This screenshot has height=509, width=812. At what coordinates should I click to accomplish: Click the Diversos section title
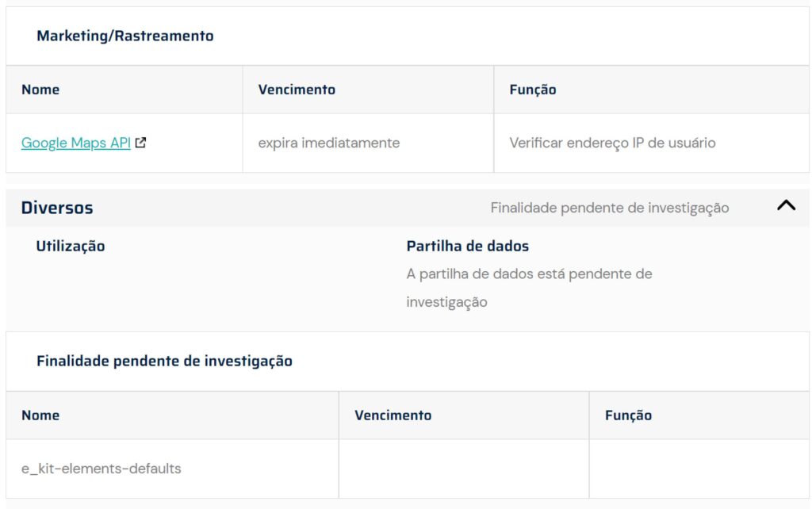click(57, 209)
